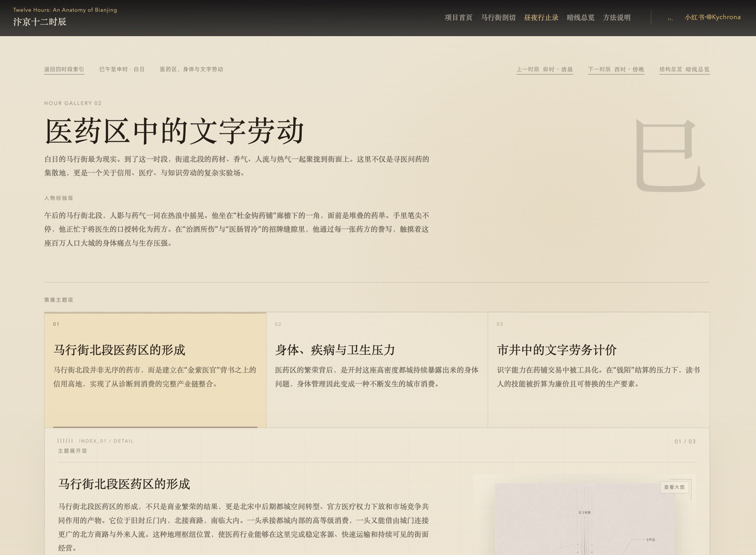Click the INDEX_01 / DETAIL label
This screenshot has width=756, height=555.
click(106, 441)
